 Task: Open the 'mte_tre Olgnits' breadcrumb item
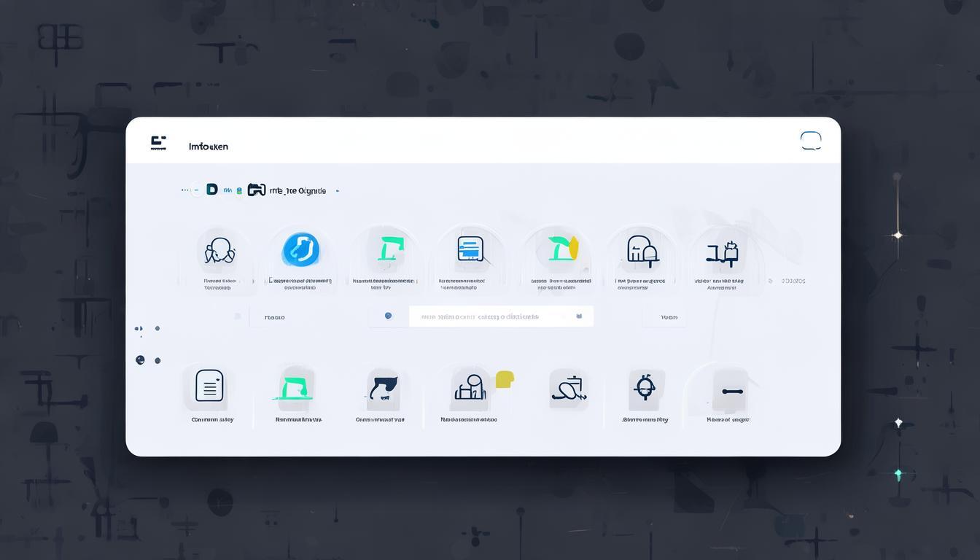pos(297,190)
